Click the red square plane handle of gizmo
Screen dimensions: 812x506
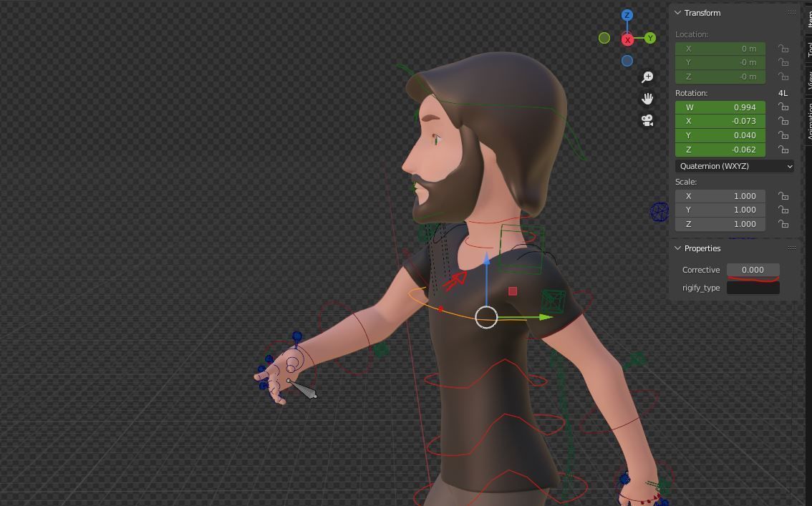pyautogui.click(x=513, y=291)
